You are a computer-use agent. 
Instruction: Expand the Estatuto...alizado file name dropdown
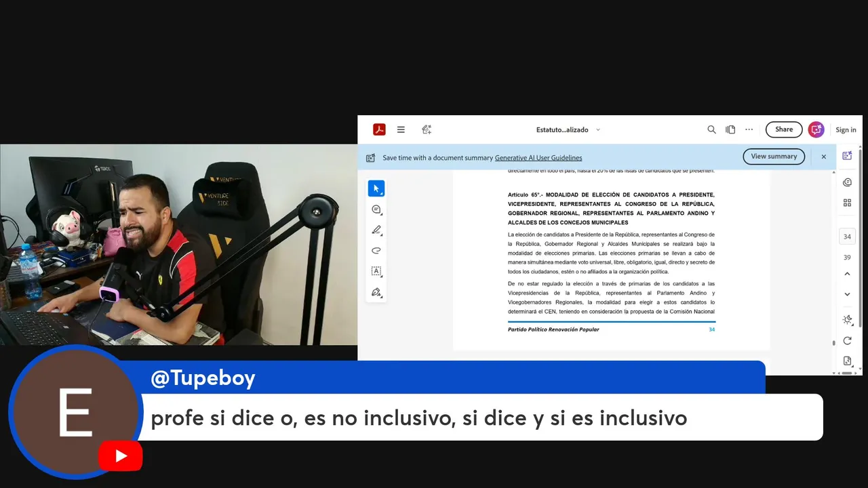click(597, 129)
